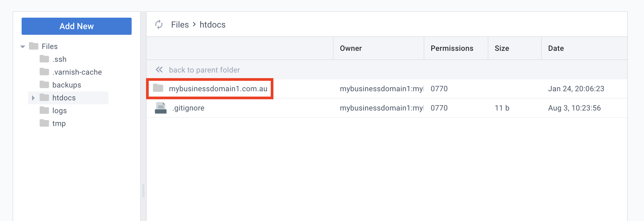Viewport: 644px width, 221px height.
Task: Select the .ssh folder in tree
Action: click(59, 59)
